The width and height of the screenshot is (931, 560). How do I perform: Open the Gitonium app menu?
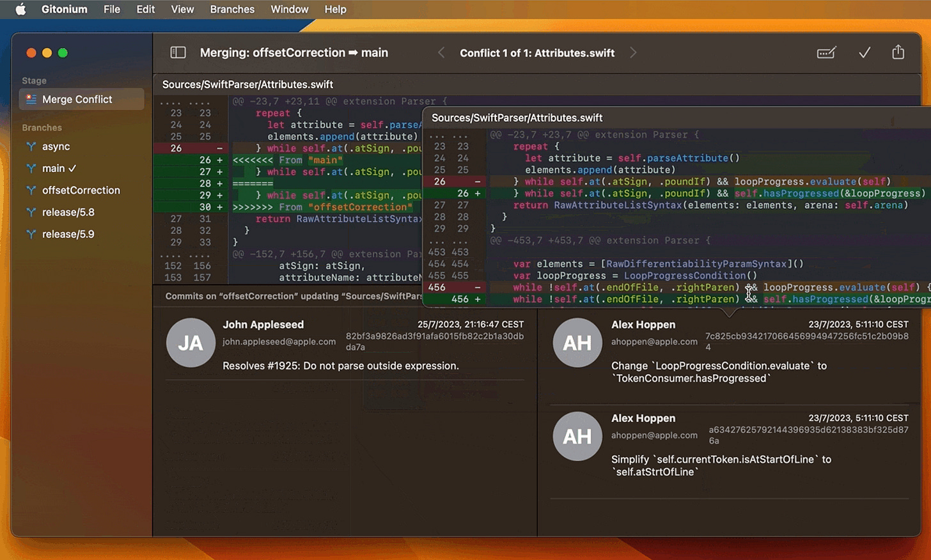coord(65,10)
